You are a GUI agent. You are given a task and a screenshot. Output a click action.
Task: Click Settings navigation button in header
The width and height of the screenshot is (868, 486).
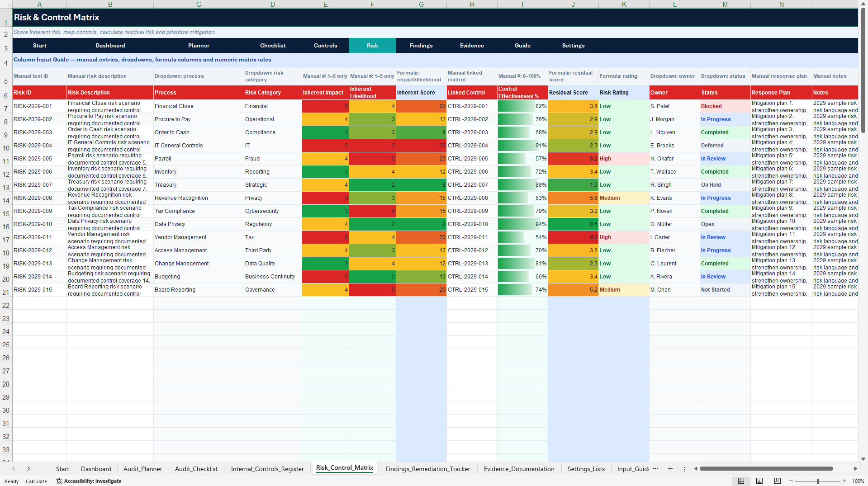[573, 46]
